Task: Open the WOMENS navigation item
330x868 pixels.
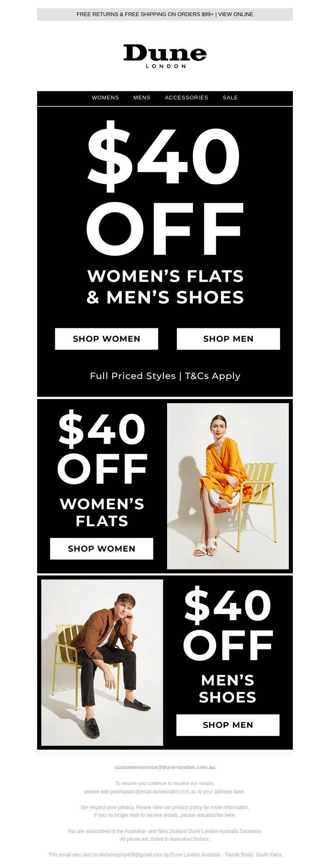Action: tap(105, 98)
